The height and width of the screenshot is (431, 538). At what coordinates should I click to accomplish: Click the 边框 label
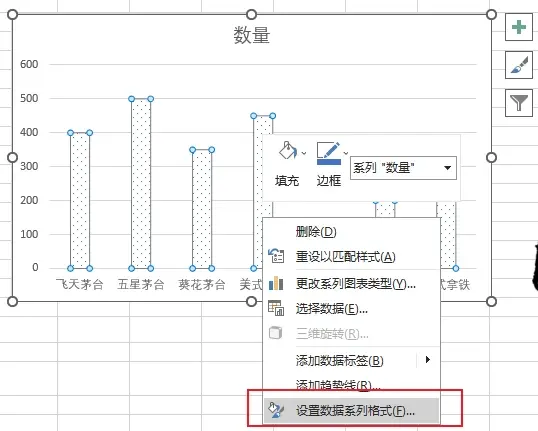tap(329, 180)
